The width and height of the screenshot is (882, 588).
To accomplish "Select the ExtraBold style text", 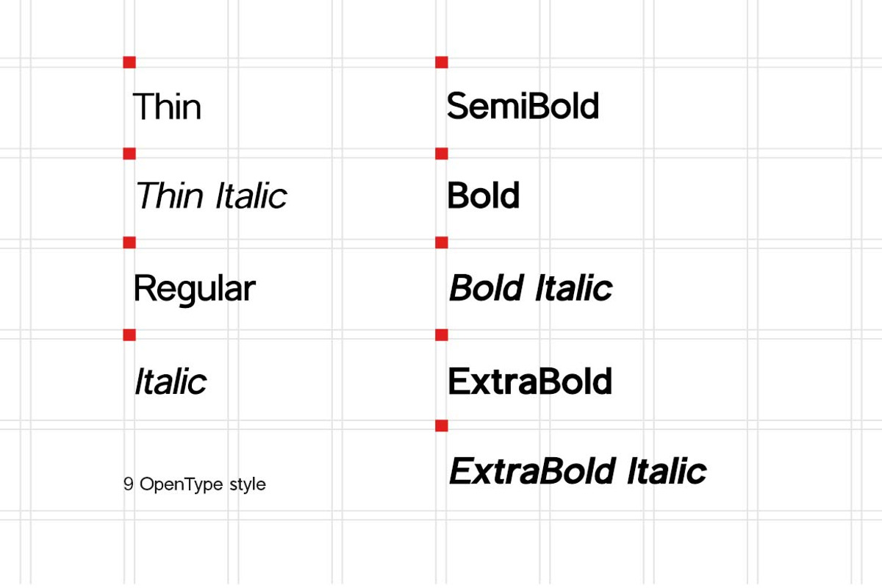I will click(530, 381).
